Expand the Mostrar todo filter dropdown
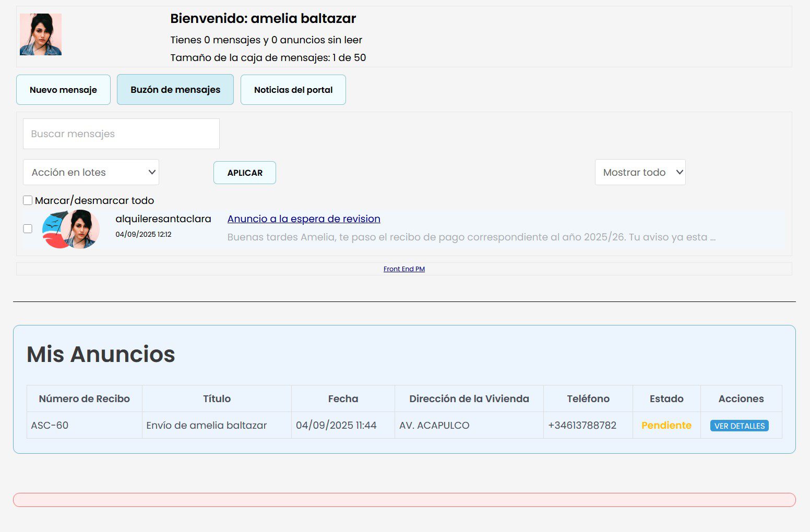Viewport: 810px width, 532px height. pos(640,172)
